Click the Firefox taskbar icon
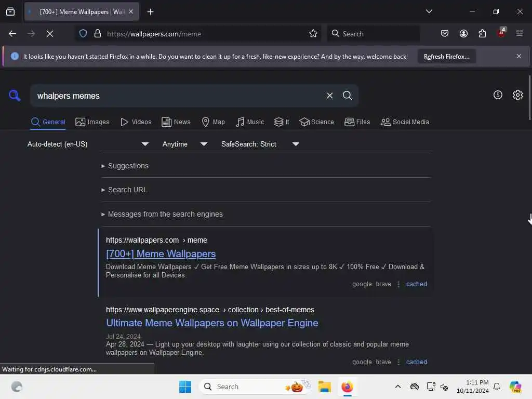This screenshot has width=532, height=399. pyautogui.click(x=347, y=387)
